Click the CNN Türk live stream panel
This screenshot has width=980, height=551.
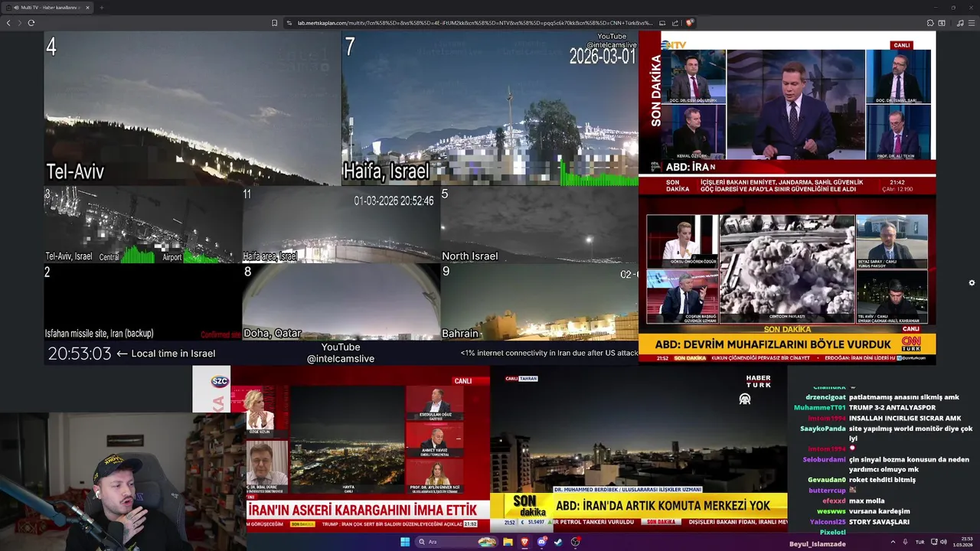click(787, 281)
